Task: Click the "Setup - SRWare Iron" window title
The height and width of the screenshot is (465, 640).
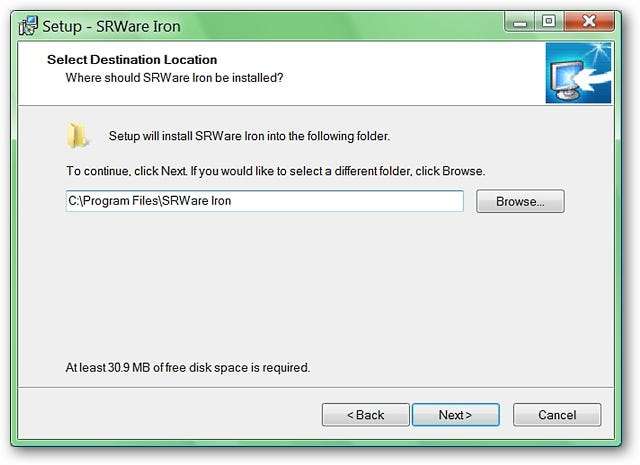Action: pyautogui.click(x=97, y=25)
